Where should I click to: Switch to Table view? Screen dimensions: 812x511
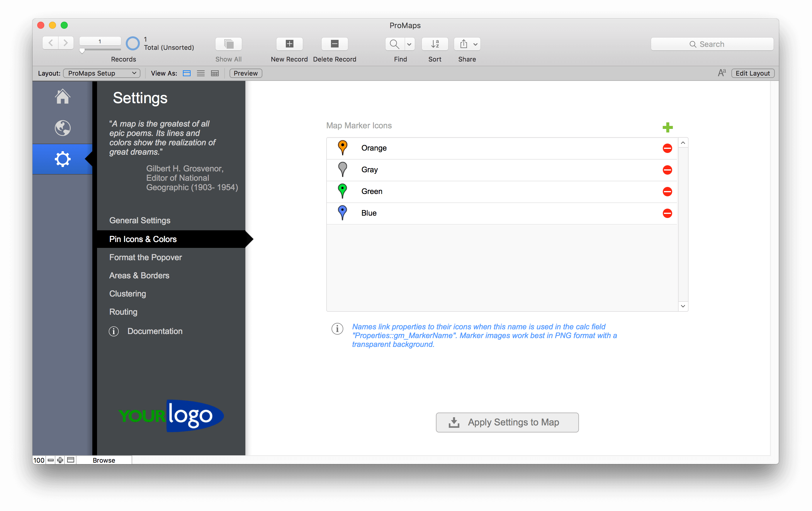215,73
